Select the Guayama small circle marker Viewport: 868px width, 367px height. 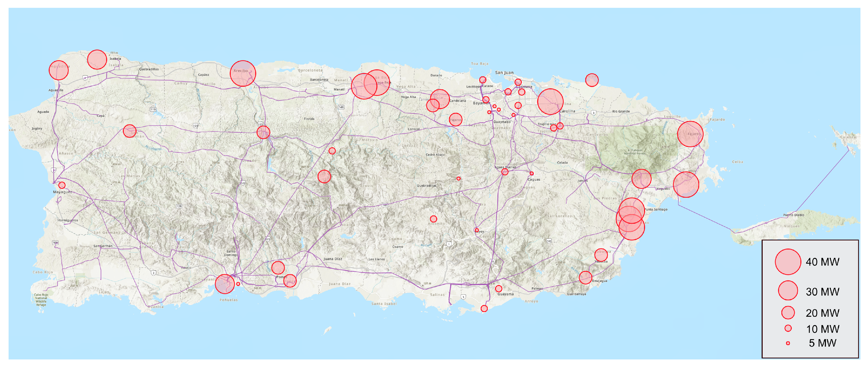499,288
